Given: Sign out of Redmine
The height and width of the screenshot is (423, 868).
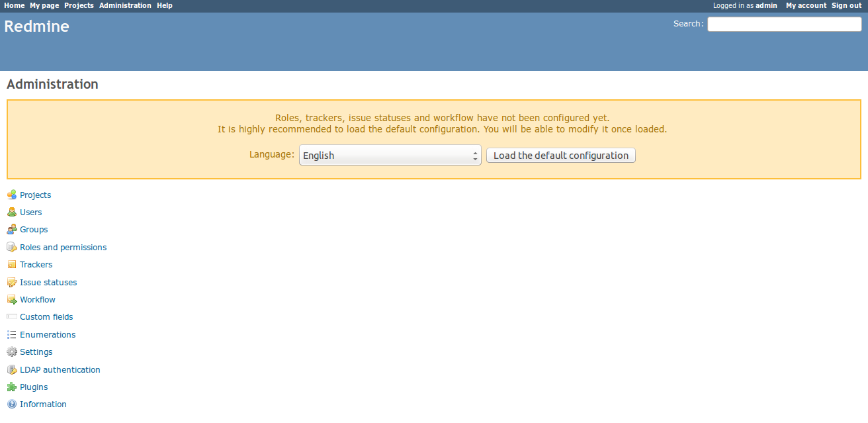Looking at the screenshot, I should pos(847,5).
